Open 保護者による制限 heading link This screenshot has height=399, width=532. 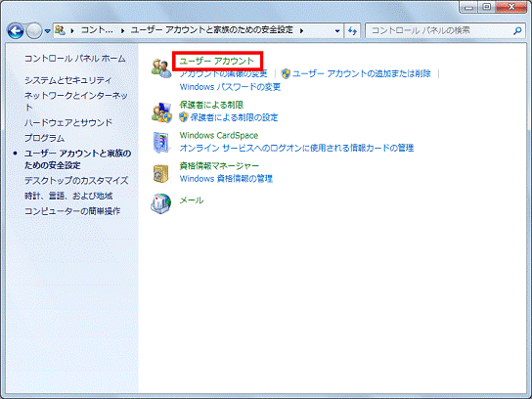(211, 105)
